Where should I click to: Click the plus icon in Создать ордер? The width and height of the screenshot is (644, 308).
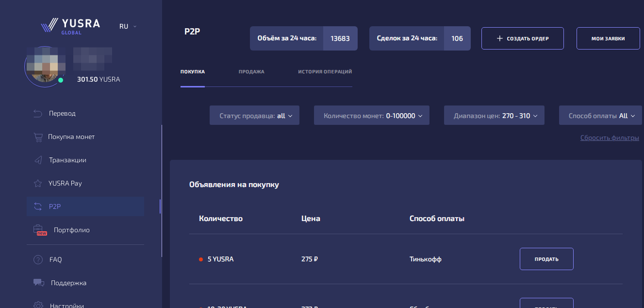pyautogui.click(x=500, y=39)
